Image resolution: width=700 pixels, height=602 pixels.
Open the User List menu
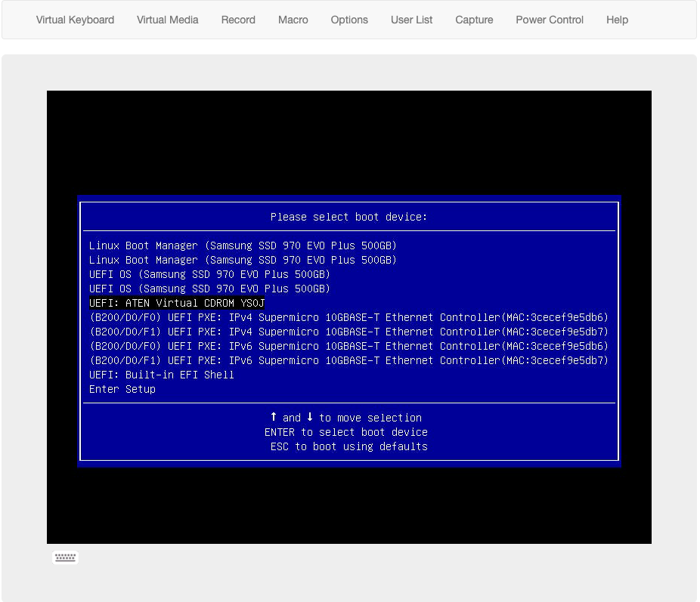pyautogui.click(x=411, y=20)
